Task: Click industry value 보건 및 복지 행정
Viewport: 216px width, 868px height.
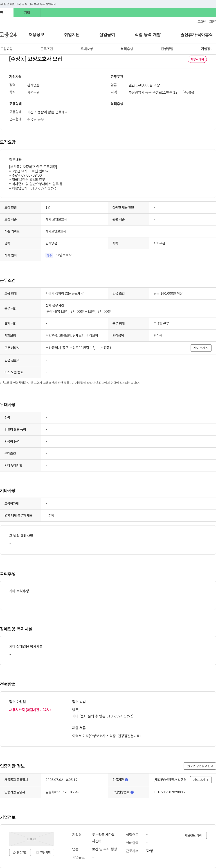Action: coord(104,850)
